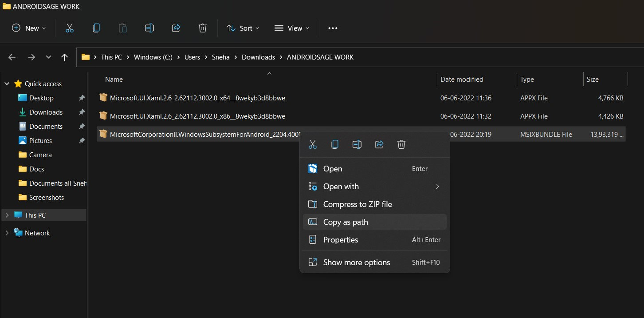Image resolution: width=644 pixels, height=318 pixels.
Task: Open the Sort dropdown menu
Action: point(243,28)
